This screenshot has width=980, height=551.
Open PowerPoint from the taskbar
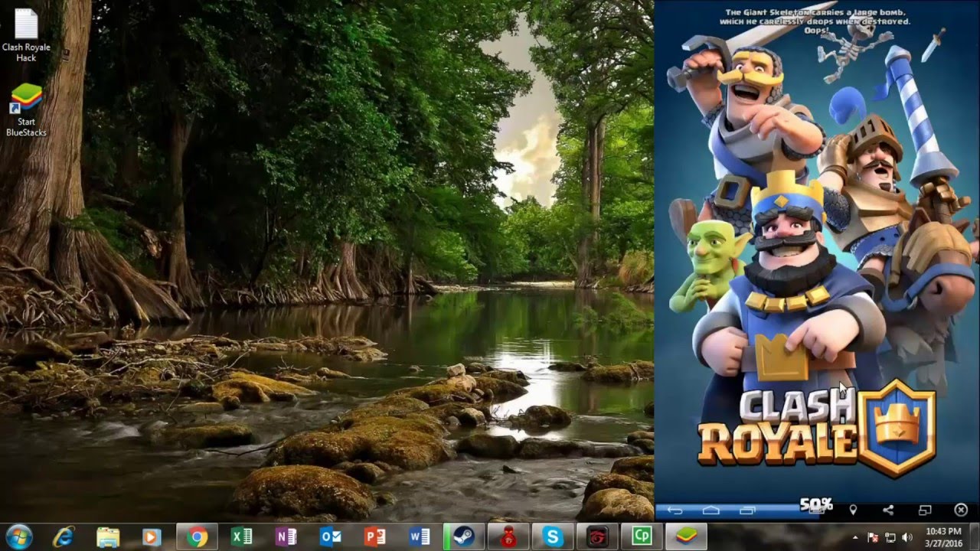(374, 537)
